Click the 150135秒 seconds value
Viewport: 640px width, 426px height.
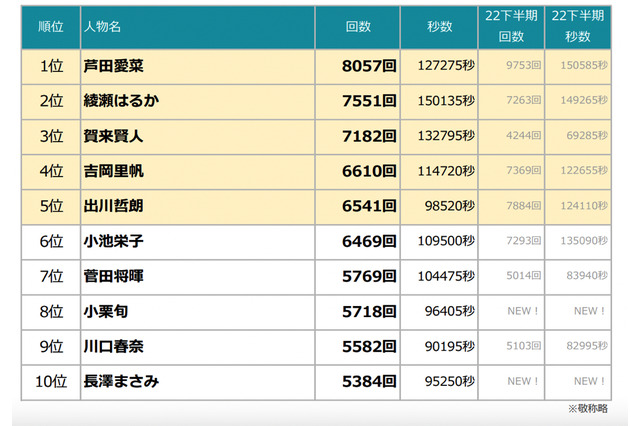pyautogui.click(x=446, y=100)
